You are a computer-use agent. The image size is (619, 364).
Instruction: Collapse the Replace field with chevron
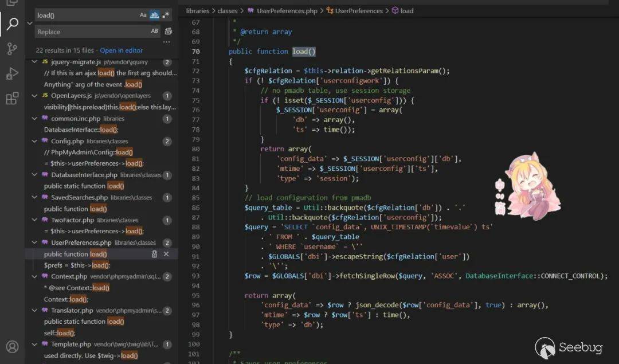pyautogui.click(x=29, y=24)
